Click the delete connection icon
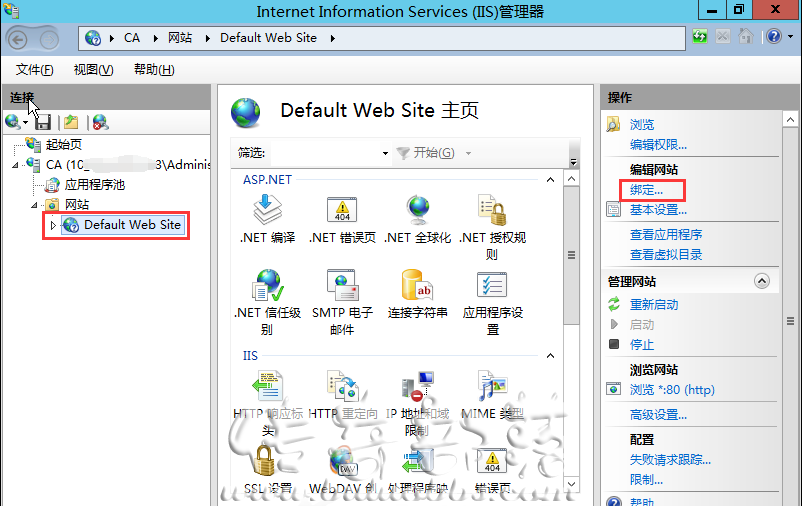802x506 pixels. 100,122
